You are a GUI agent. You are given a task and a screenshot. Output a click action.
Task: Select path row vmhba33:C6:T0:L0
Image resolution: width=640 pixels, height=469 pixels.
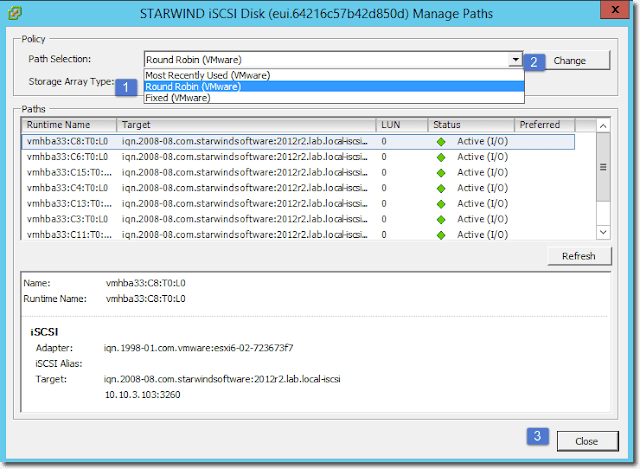(x=298, y=157)
